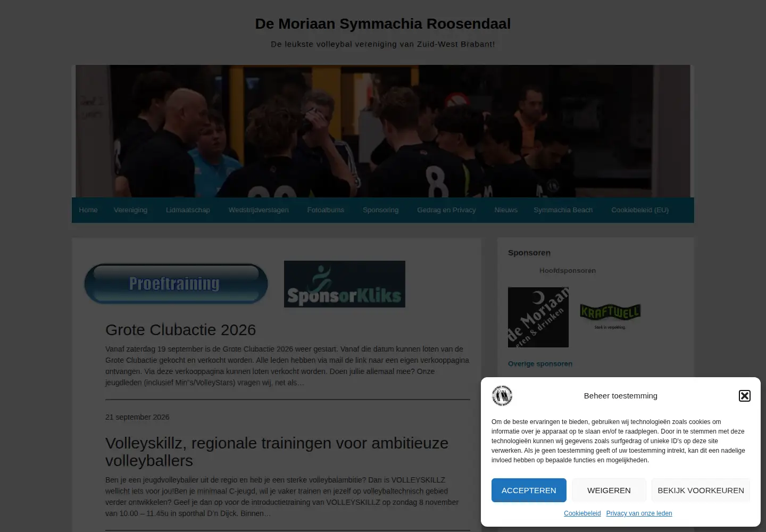Click the Hoofdsponsoren sidebar label

pos(568,271)
